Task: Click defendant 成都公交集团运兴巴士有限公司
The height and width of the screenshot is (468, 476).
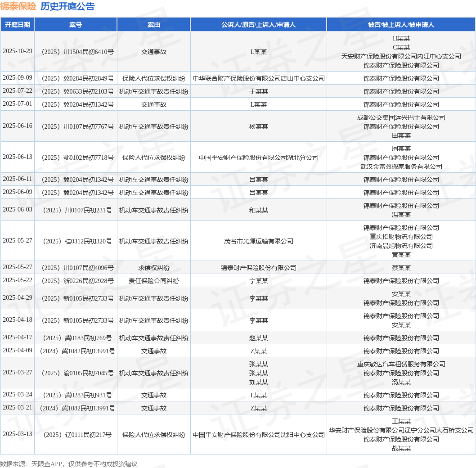Action: pyautogui.click(x=401, y=117)
